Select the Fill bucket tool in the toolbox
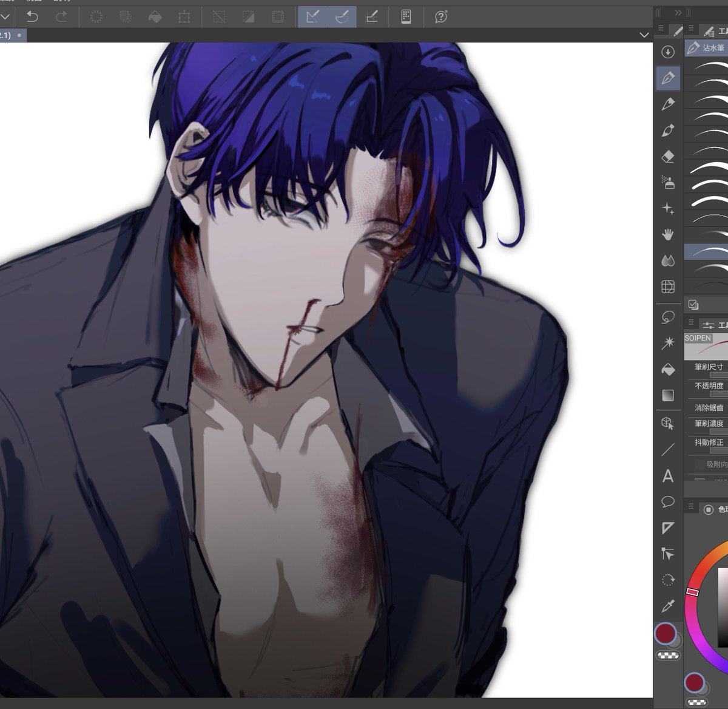The width and height of the screenshot is (728, 709). [668, 369]
